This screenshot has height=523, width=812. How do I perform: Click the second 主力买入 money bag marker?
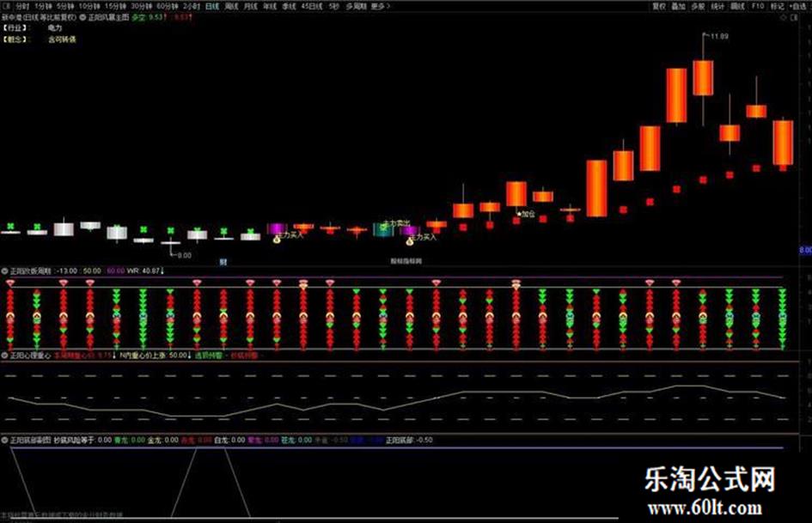410,241
